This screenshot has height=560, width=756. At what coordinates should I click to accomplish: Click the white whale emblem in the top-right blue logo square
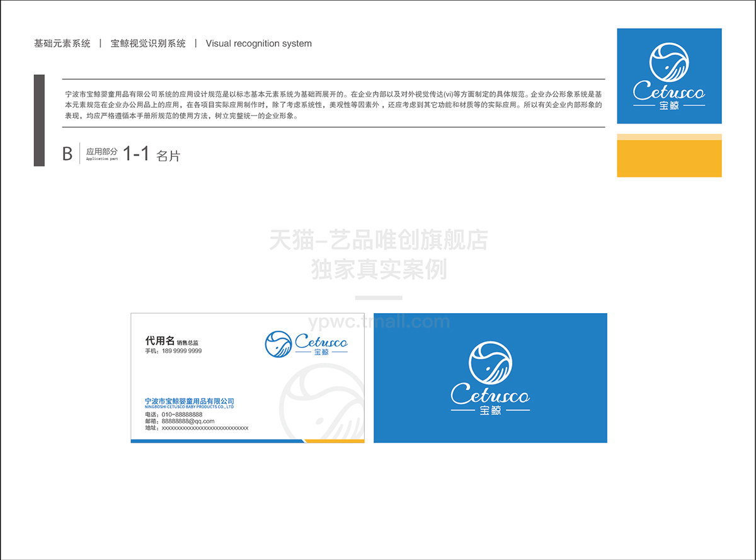coord(669,63)
